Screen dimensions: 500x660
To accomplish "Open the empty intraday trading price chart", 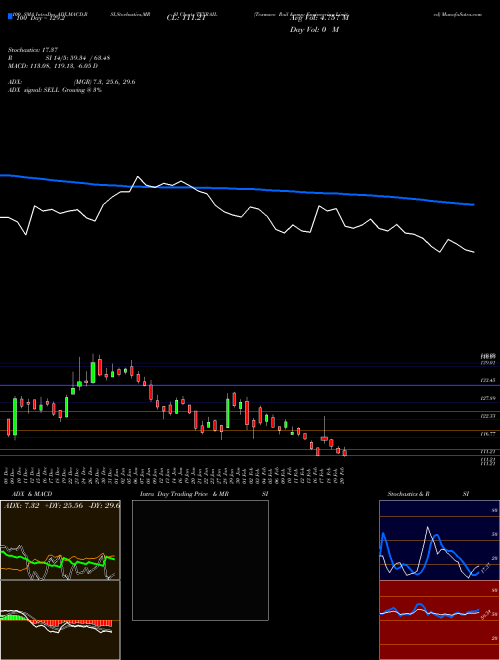I will point(200,560).
